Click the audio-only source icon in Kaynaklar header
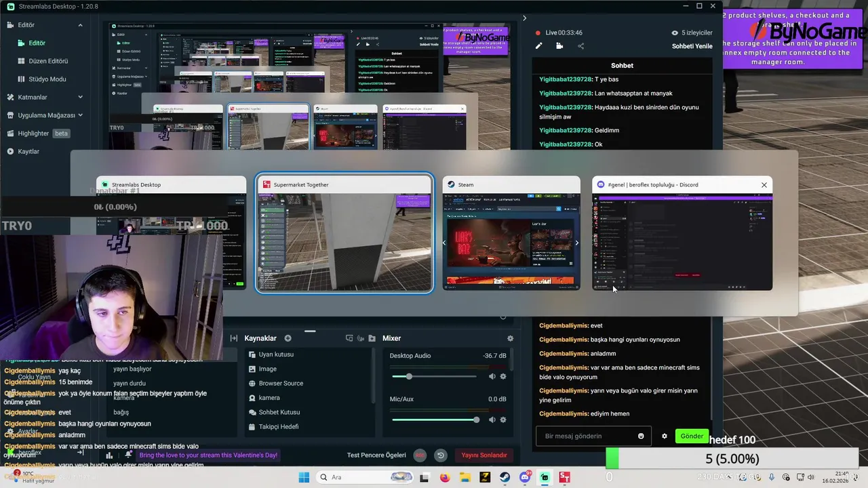The height and width of the screenshot is (488, 868). coord(360,338)
